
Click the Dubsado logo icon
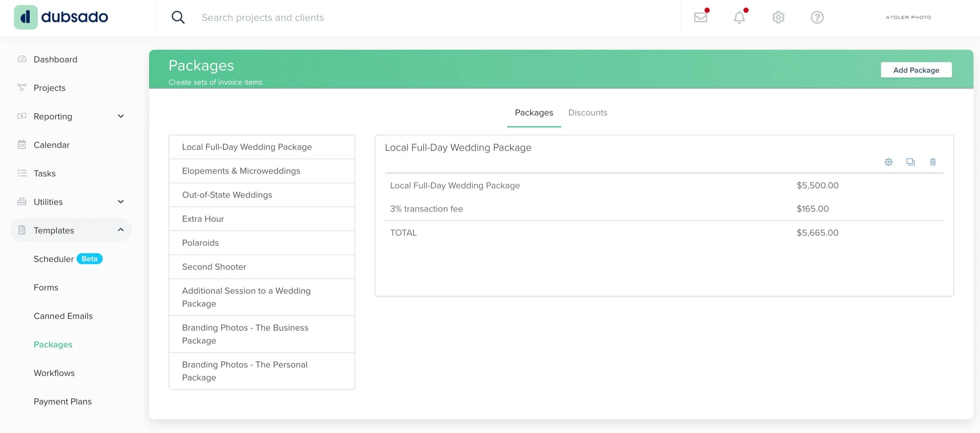tap(25, 17)
